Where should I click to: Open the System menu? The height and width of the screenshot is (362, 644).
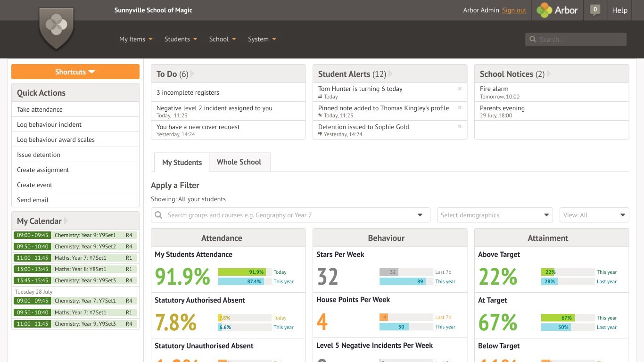[262, 39]
